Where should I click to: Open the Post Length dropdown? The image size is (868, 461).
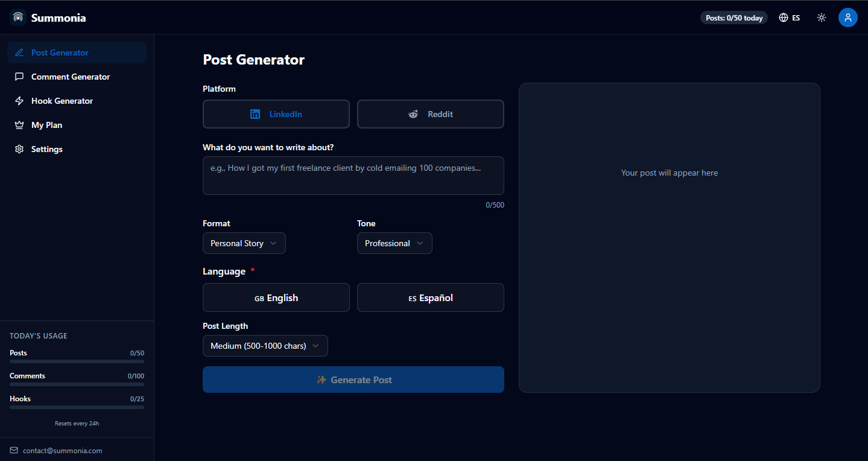click(x=265, y=346)
